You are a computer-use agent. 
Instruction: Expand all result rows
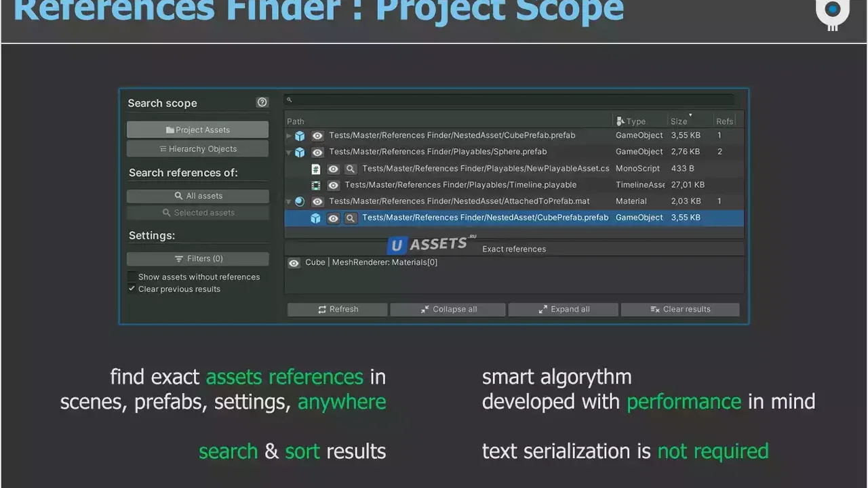(564, 309)
